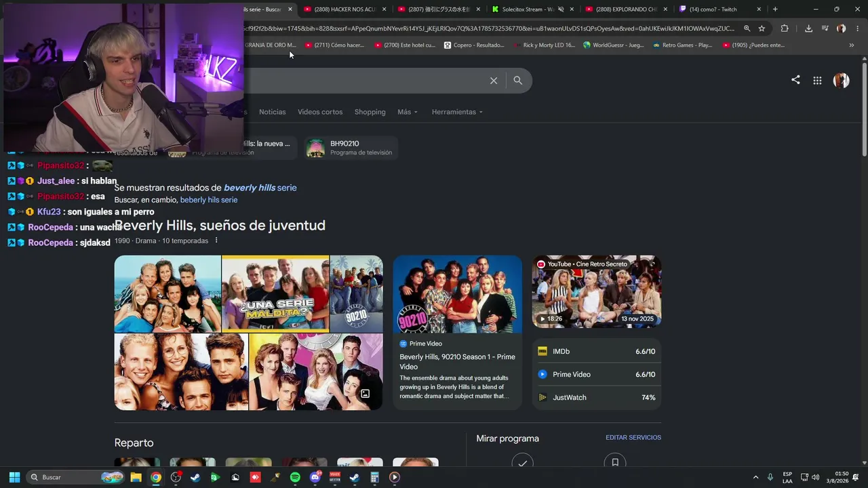Open the volume control in system tray
Screen dimensions: 868x488
[x=815, y=477]
